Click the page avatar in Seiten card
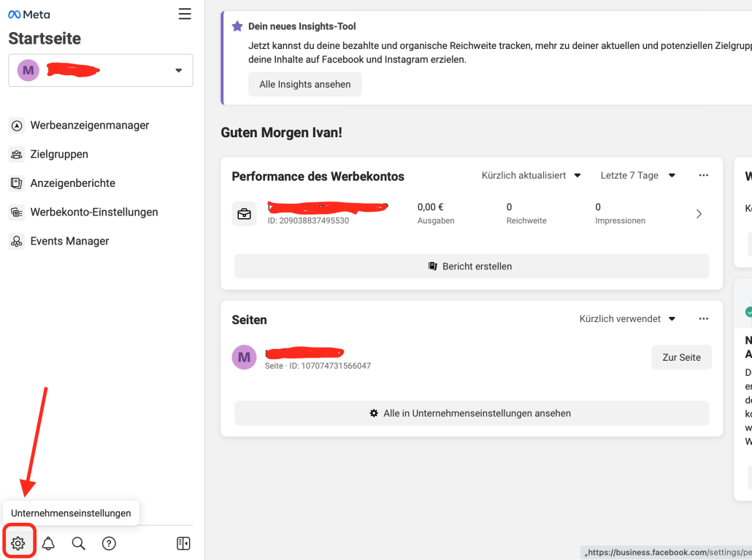 pos(244,357)
